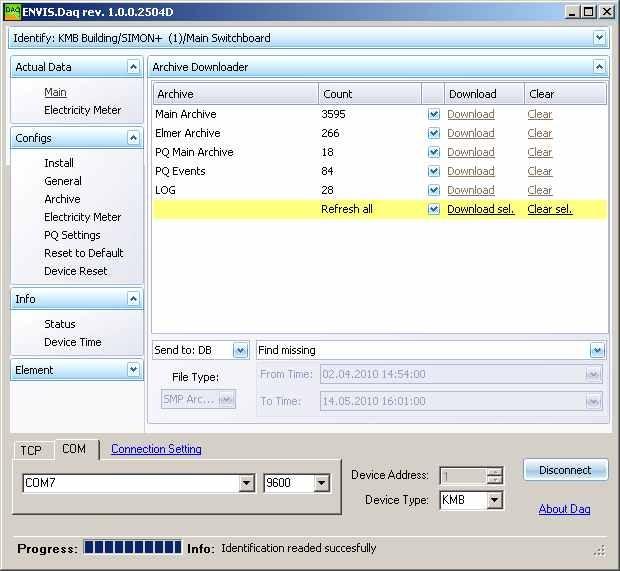Click the resize grip in status bar corner
The width and height of the screenshot is (620, 571).
(600, 551)
